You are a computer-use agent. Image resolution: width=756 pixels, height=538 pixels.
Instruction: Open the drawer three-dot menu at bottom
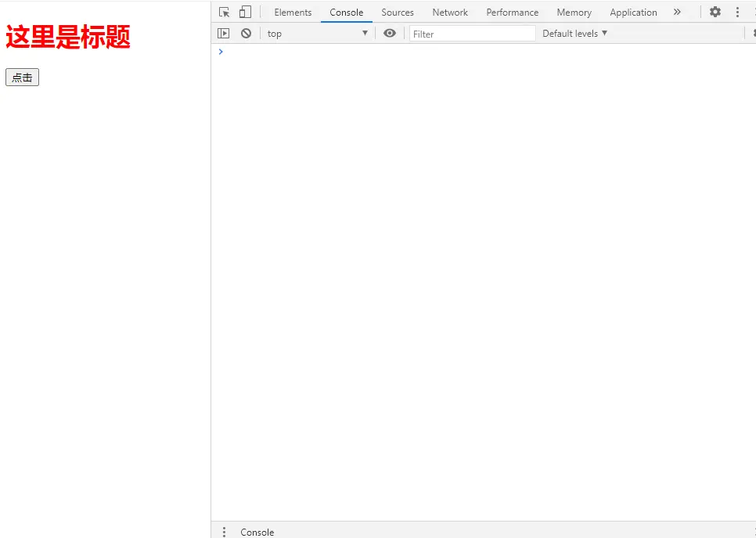[x=224, y=532]
